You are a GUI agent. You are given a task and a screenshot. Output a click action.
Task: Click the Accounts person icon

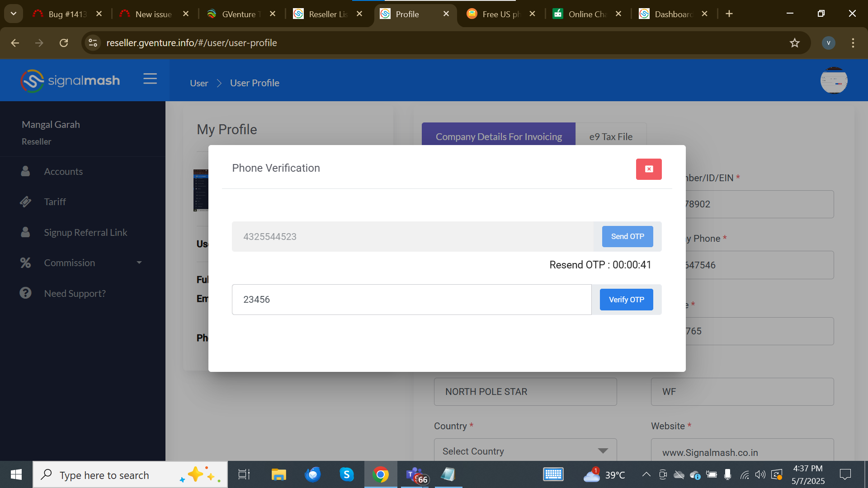(x=25, y=171)
